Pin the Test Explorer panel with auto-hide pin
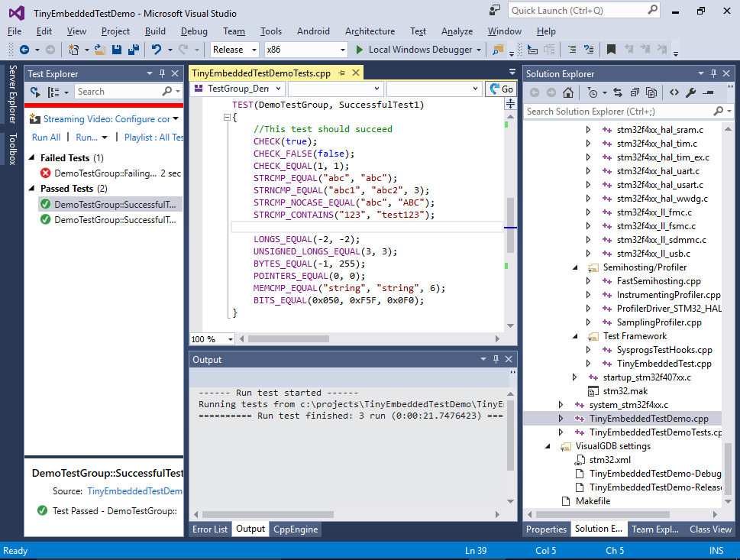The height and width of the screenshot is (560, 740). point(163,73)
